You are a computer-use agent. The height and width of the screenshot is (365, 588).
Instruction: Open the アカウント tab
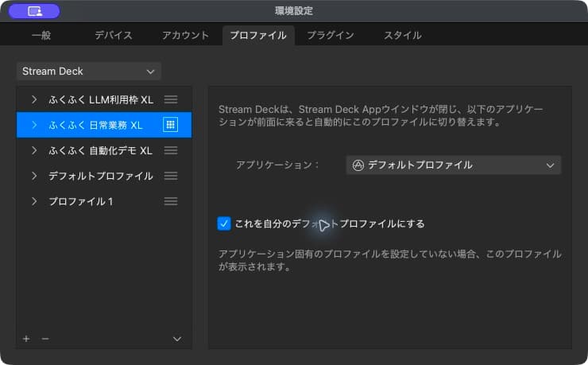click(185, 35)
